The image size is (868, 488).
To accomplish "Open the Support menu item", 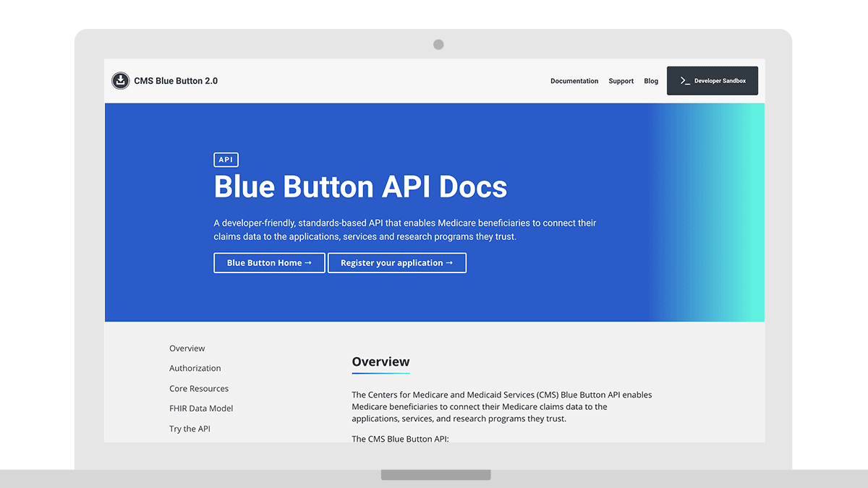I will pos(621,81).
